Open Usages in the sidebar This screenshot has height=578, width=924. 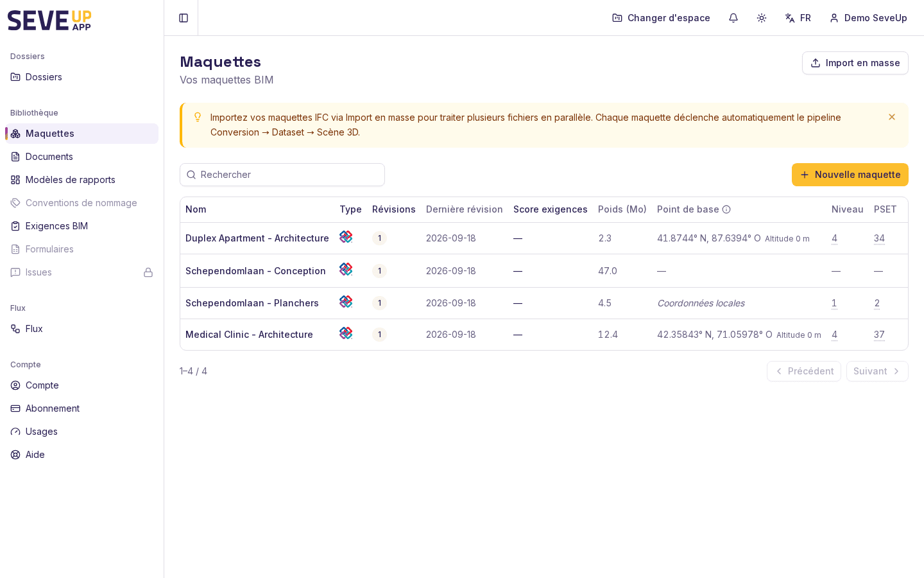(x=82, y=432)
